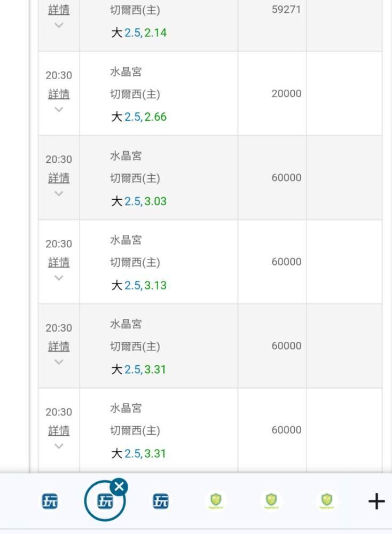
Task: Expand chevron below 詳情 in 2.14 row
Action: [x=59, y=25]
